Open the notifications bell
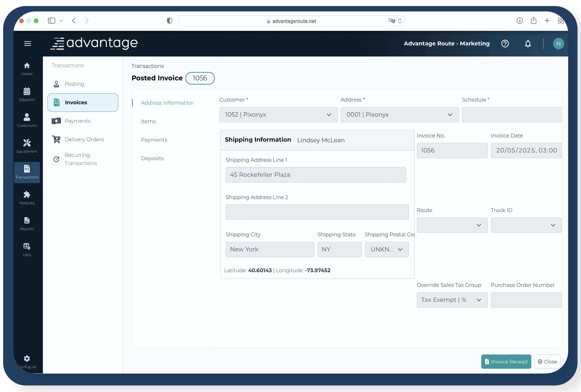Image resolution: width=581 pixels, height=392 pixels. [x=528, y=43]
